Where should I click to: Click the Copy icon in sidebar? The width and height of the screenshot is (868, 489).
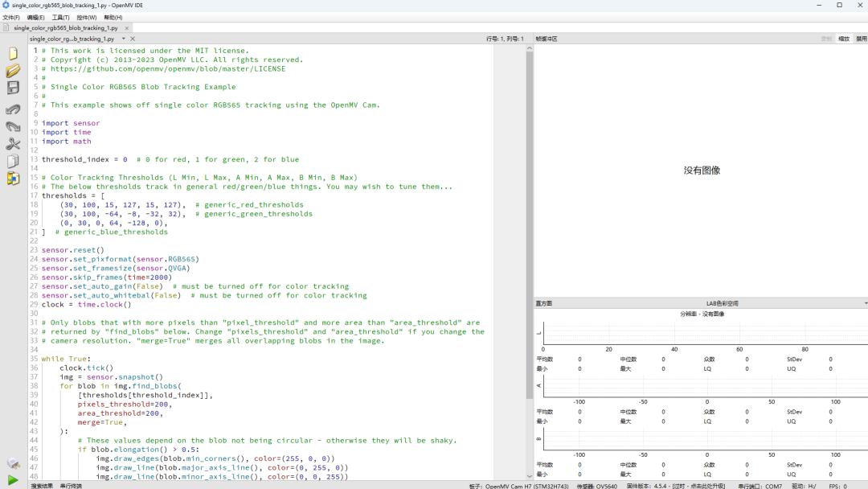point(13,162)
